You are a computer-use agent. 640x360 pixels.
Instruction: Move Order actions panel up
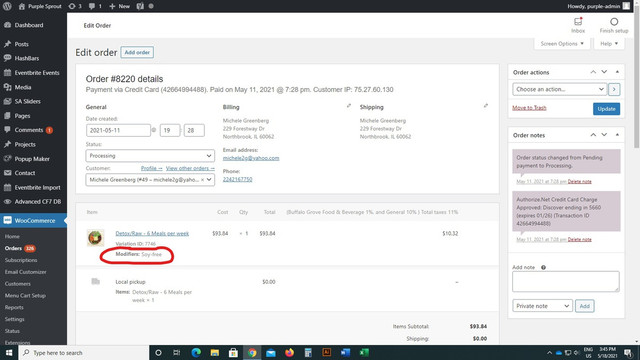pos(593,72)
